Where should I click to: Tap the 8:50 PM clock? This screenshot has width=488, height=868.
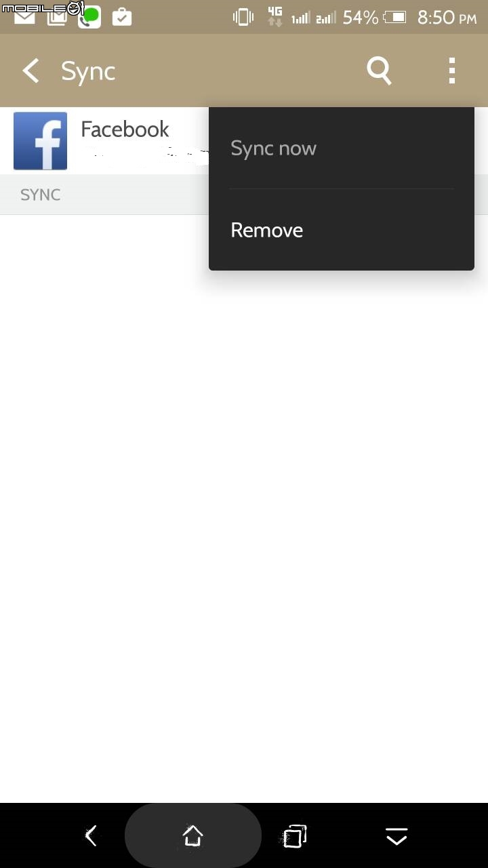447,18
